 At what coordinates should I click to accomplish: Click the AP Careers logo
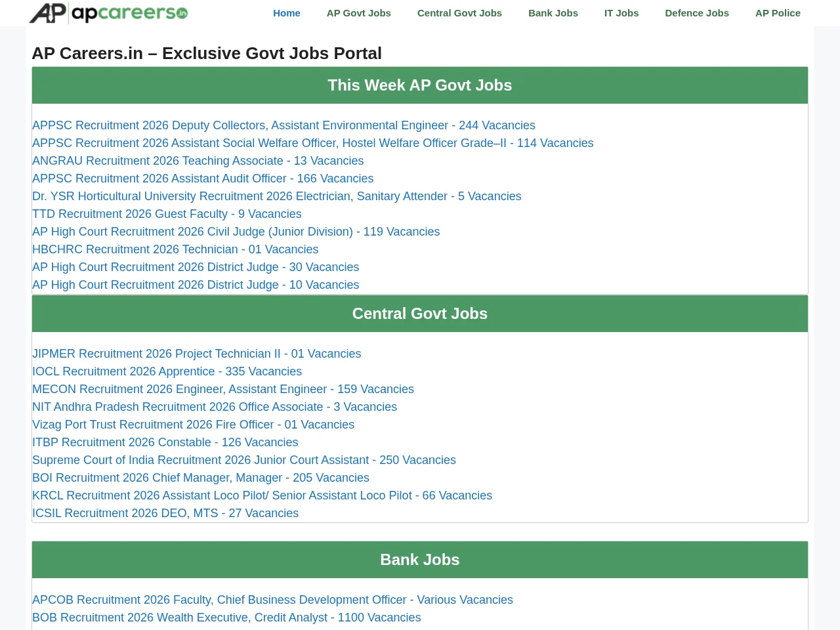point(109,13)
